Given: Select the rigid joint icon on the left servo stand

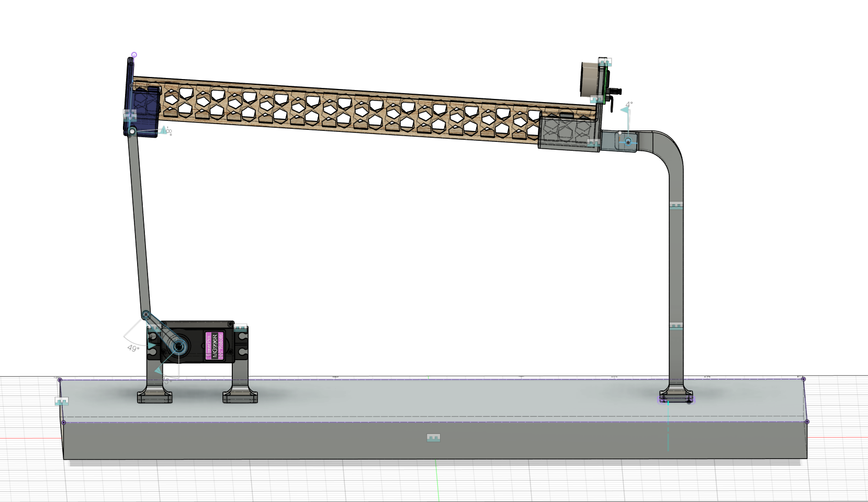Looking at the screenshot, I should coord(154,328).
